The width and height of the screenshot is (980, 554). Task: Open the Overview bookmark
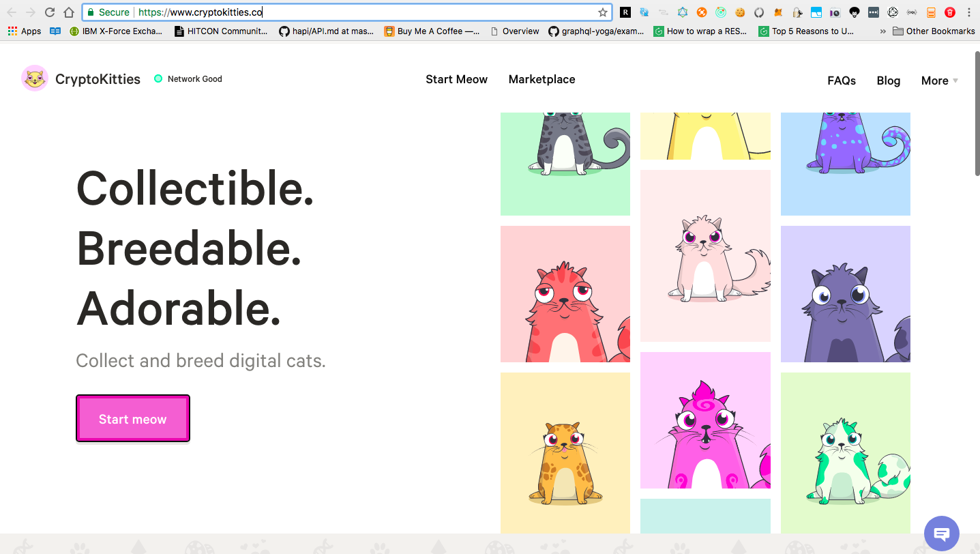(515, 31)
